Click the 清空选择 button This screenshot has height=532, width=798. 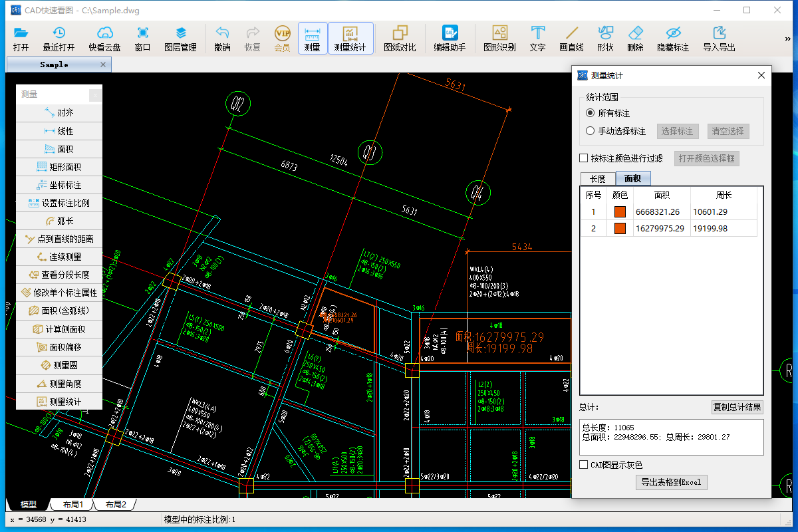pyautogui.click(x=728, y=131)
